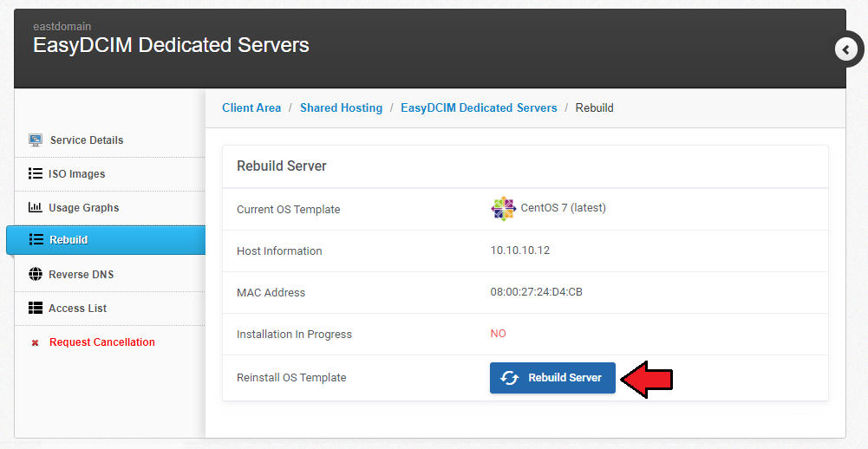Click the Current OS Template label

tap(289, 209)
